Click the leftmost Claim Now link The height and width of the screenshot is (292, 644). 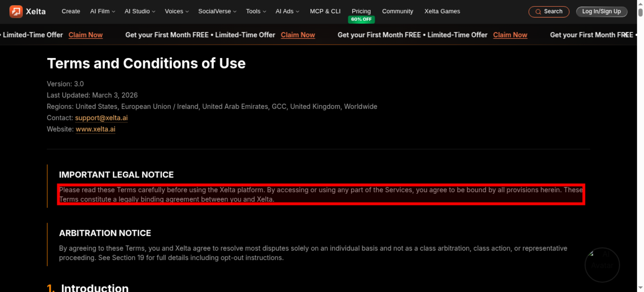86,35
